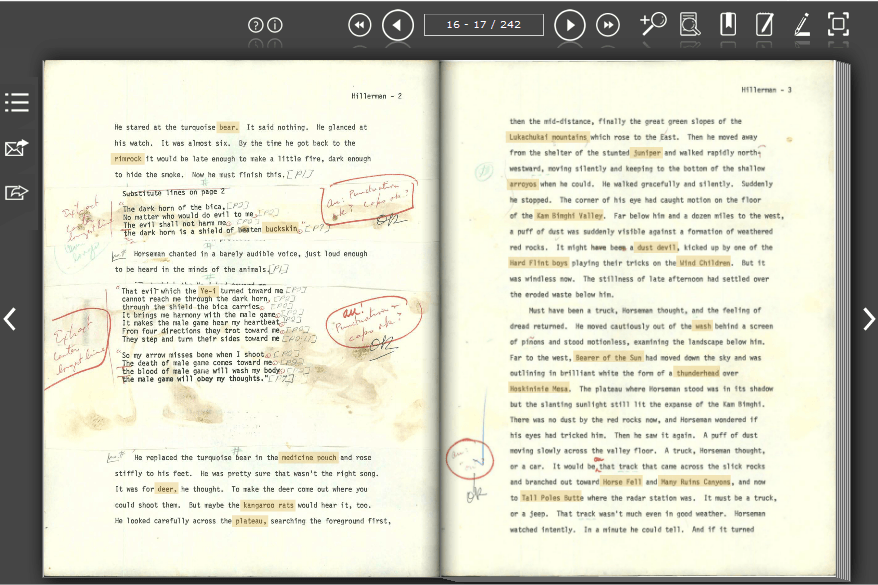The width and height of the screenshot is (878, 585).
Task: Click highlighted term 'juniper' on right page
Action: [x=647, y=153]
